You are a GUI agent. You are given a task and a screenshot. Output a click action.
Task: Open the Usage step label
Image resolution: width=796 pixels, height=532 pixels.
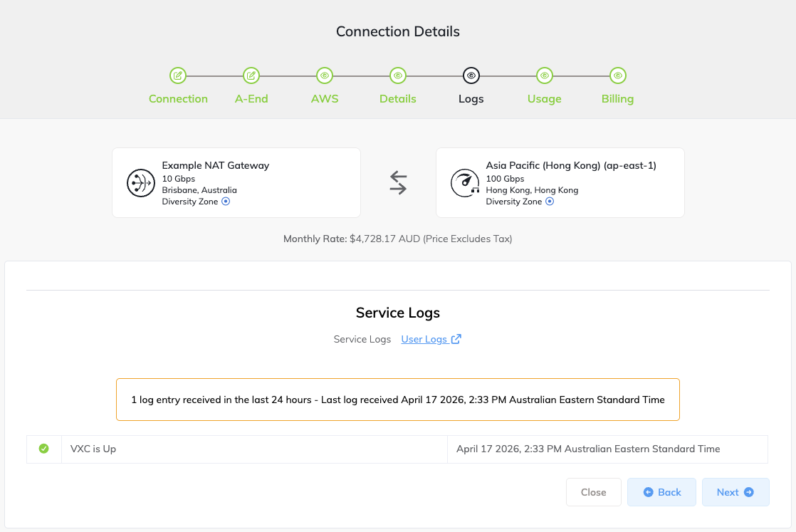click(545, 99)
